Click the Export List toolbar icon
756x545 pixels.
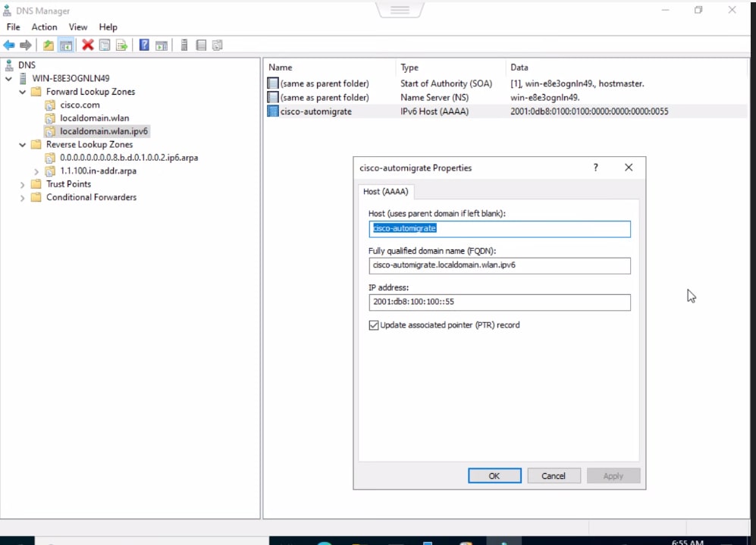pyautogui.click(x=121, y=45)
